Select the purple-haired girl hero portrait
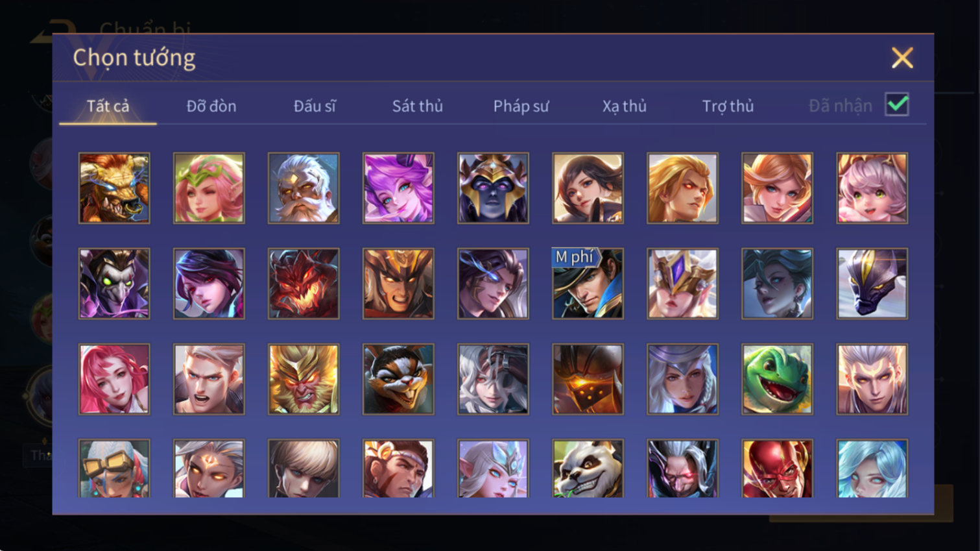Image resolution: width=980 pixels, height=551 pixels. (x=398, y=188)
